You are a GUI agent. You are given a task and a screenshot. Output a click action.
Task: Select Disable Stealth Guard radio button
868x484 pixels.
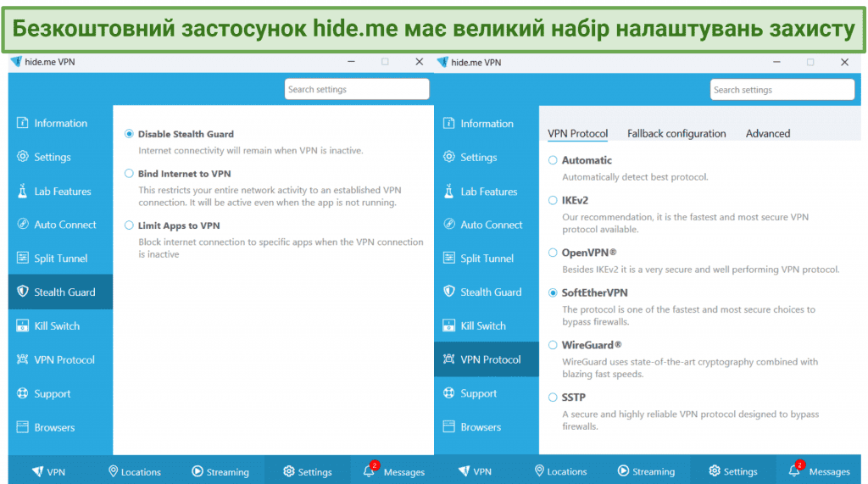point(129,133)
